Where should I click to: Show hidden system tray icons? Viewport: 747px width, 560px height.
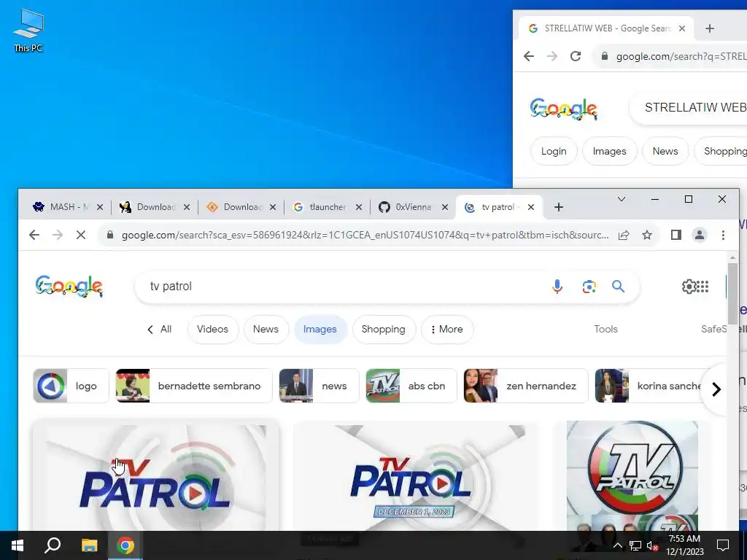point(617,545)
